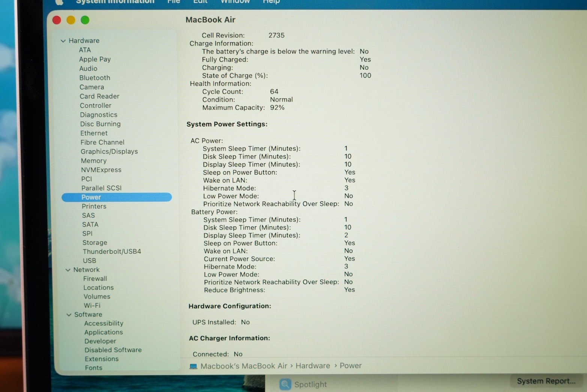The width and height of the screenshot is (587, 392).
Task: Select Volumes under Network
Action: [x=97, y=297]
